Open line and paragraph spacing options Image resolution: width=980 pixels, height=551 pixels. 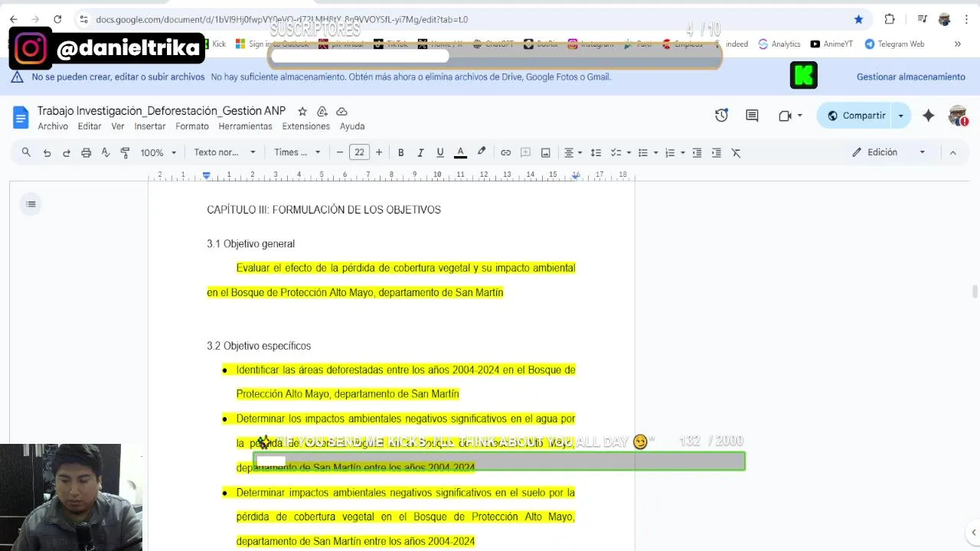[x=596, y=152]
